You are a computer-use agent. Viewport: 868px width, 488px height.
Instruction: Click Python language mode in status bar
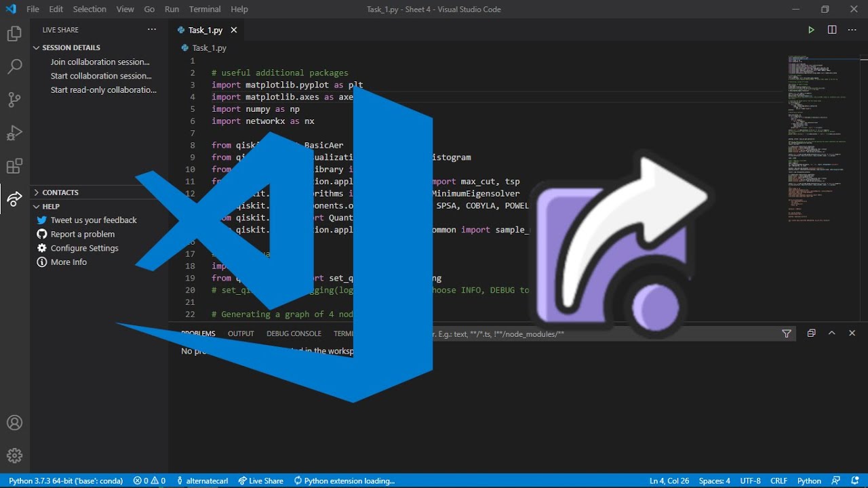point(809,481)
